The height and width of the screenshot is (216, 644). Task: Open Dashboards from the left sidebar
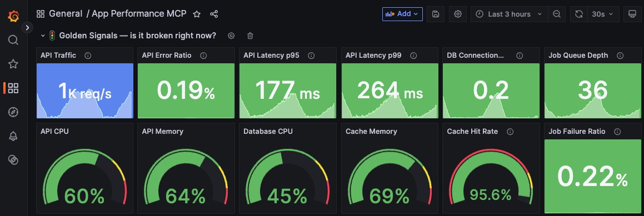coord(13,88)
